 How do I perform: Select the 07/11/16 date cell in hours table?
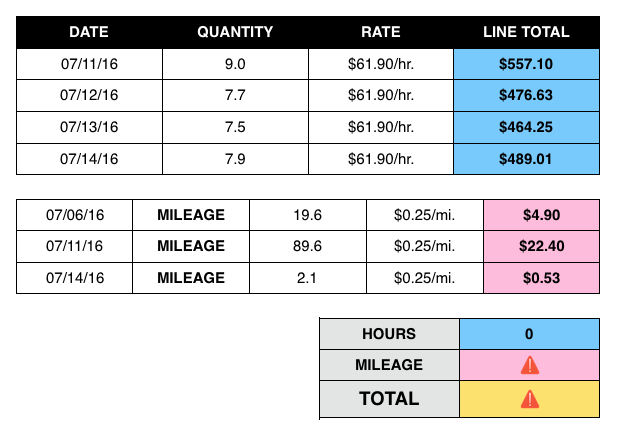(x=89, y=63)
